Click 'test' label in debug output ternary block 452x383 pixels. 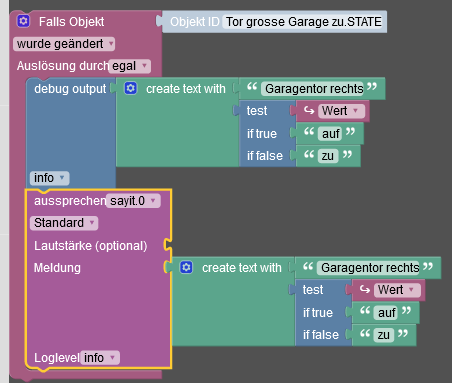[x=257, y=111]
